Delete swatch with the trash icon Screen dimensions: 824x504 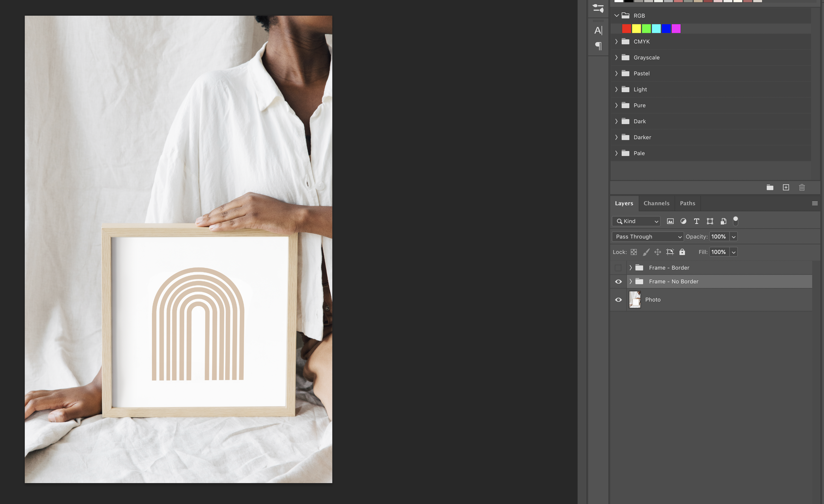[802, 188]
